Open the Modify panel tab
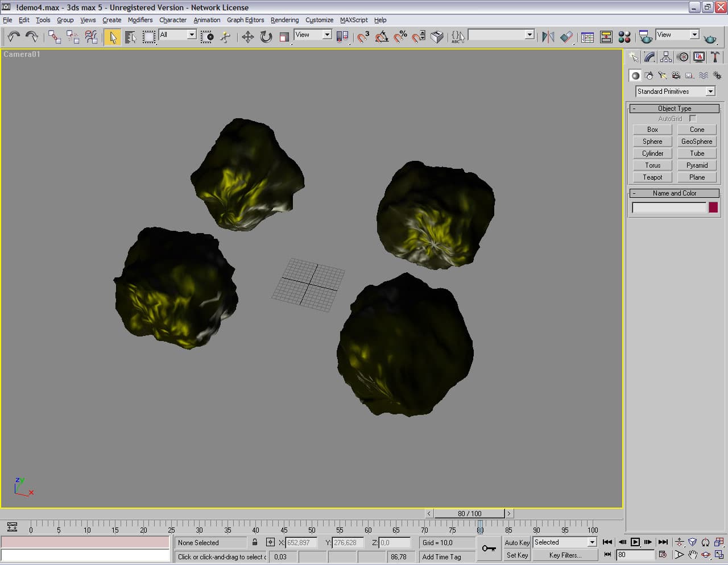The height and width of the screenshot is (565, 728). [x=650, y=57]
